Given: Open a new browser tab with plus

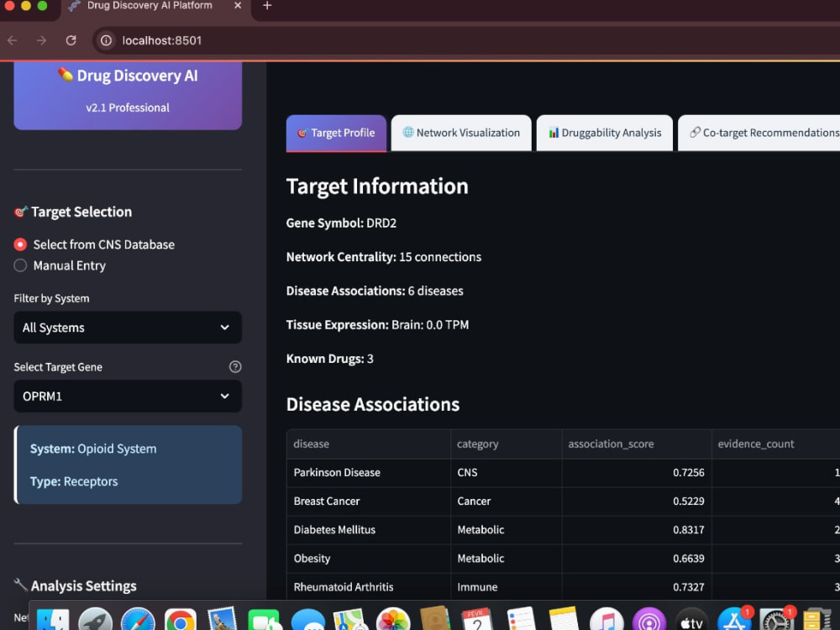Looking at the screenshot, I should [x=267, y=6].
